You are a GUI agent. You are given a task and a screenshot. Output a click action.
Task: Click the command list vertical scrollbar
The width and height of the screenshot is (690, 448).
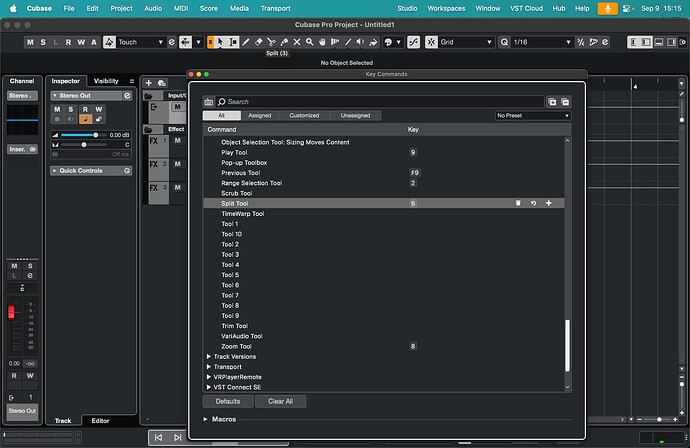pos(567,345)
